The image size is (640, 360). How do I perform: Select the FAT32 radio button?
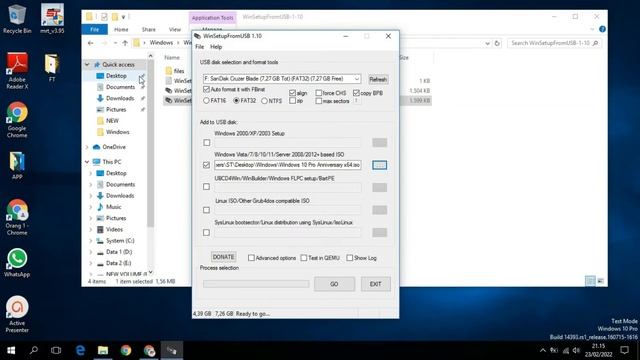point(236,100)
